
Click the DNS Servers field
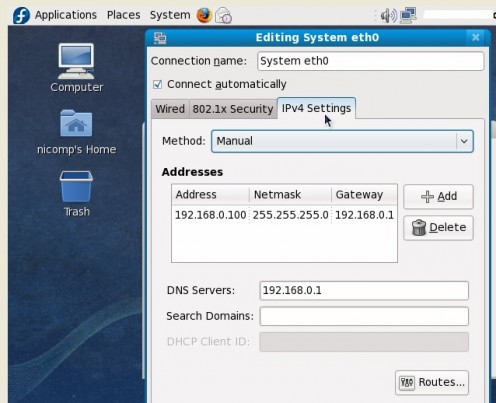click(364, 291)
